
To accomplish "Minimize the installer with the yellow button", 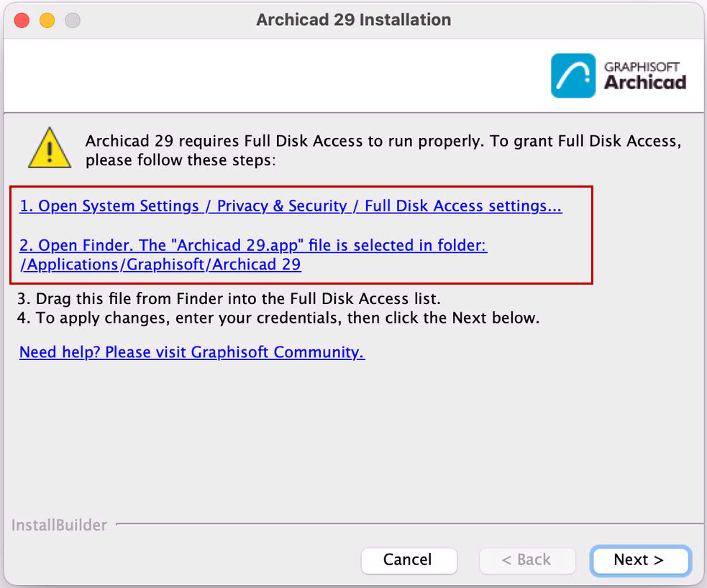I will 47,20.
